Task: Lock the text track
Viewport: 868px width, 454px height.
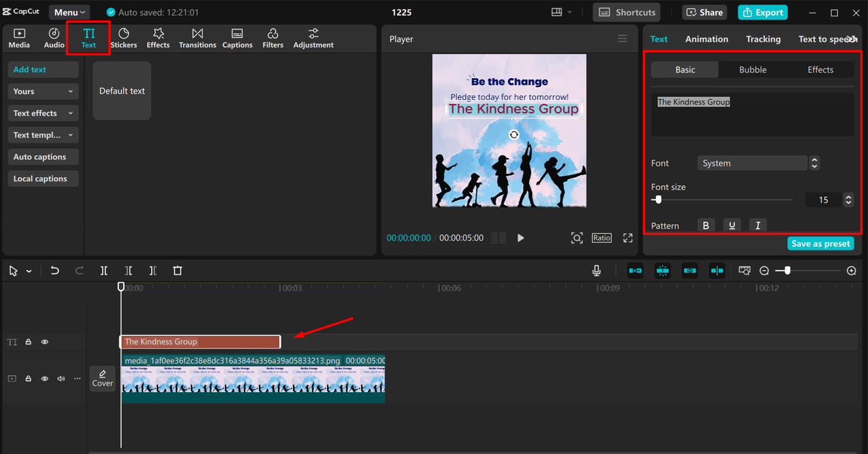Action: click(x=28, y=342)
